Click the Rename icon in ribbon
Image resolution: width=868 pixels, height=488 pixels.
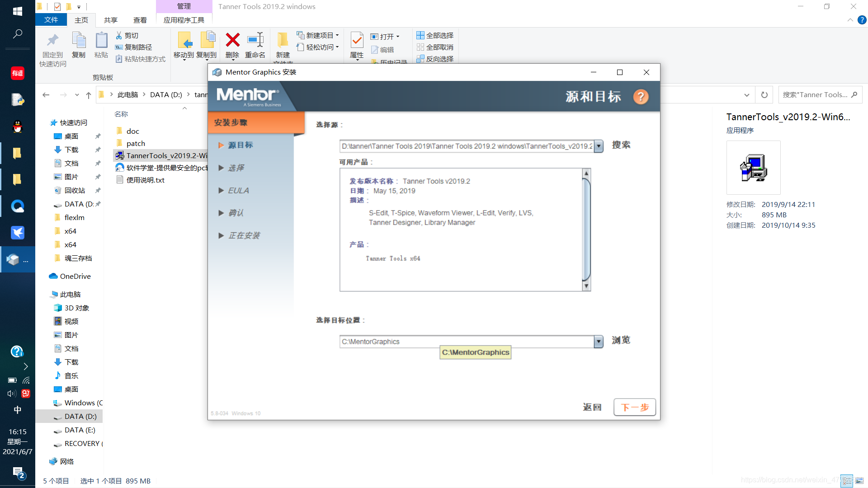click(x=255, y=40)
